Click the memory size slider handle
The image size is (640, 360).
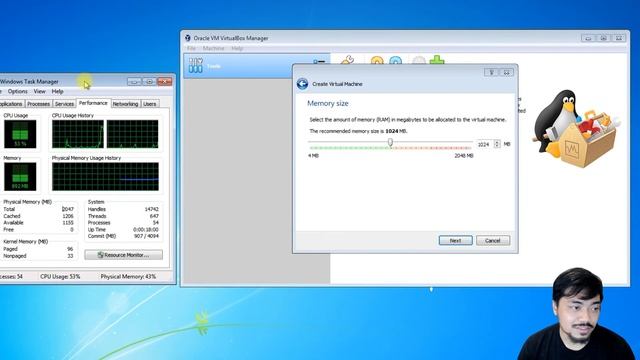click(390, 142)
